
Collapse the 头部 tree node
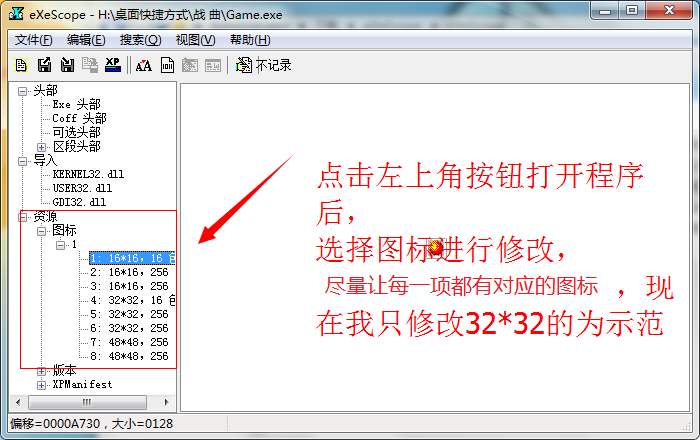(x=22, y=91)
